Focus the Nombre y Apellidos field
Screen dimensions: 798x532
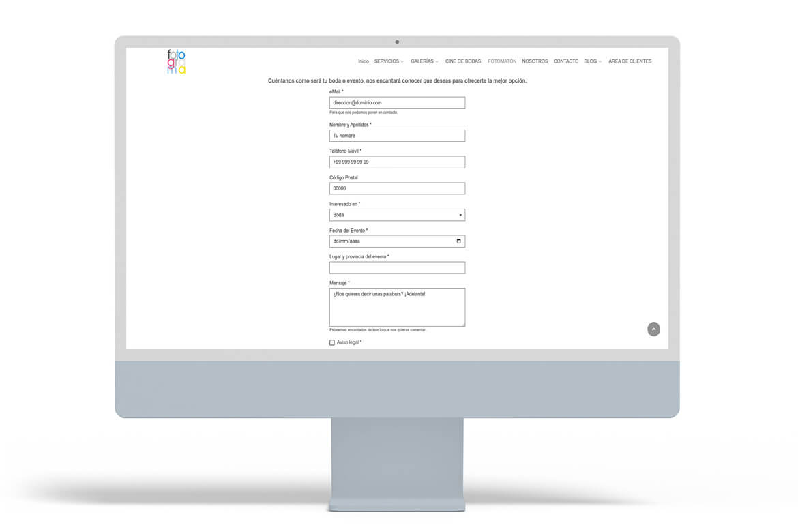click(397, 136)
